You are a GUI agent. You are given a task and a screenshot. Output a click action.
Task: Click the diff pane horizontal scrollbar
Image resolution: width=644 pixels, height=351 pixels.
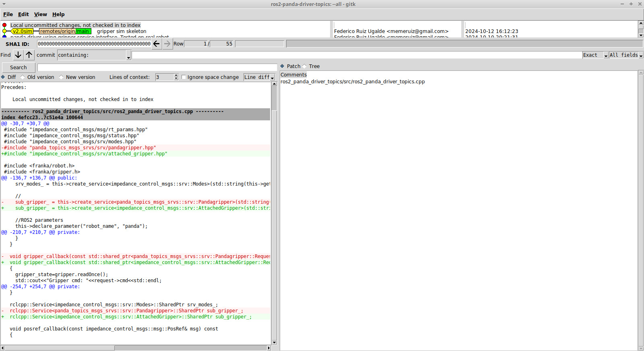tap(60, 348)
